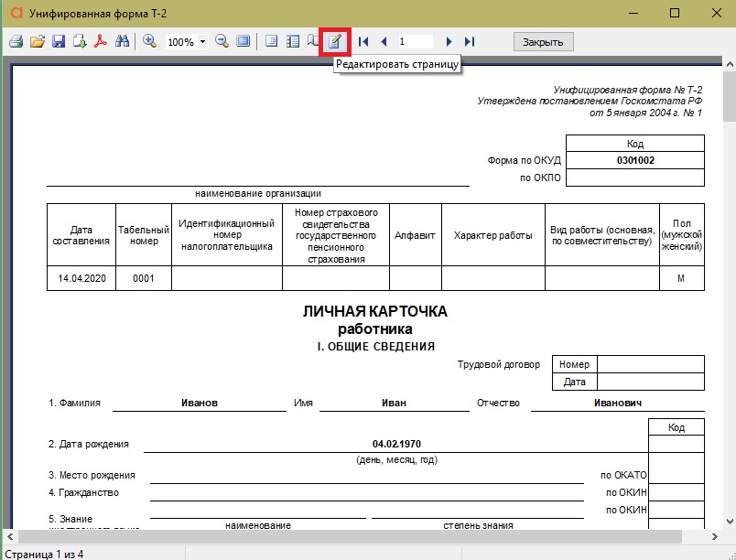Click the vertical scrollbar down arrow
Image resolution: width=736 pixels, height=560 pixels.
[730, 521]
